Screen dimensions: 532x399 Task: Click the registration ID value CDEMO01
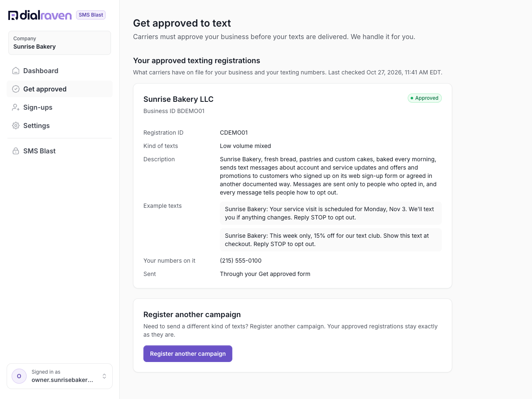[234, 133]
